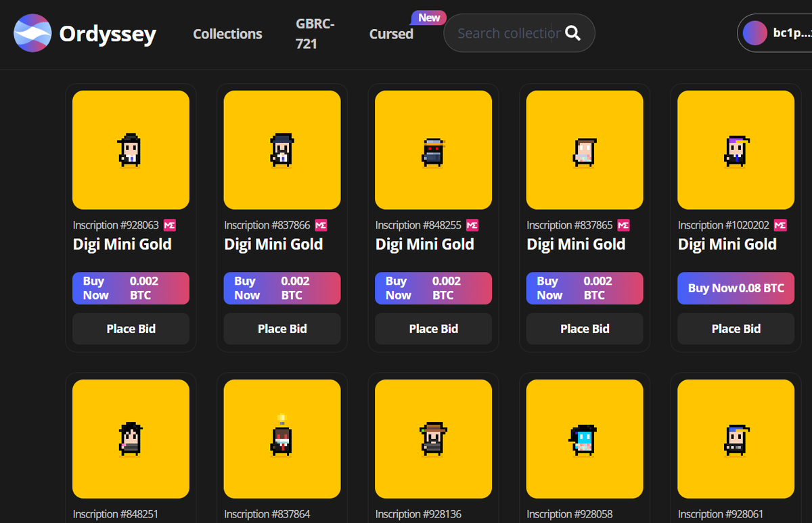Open thumbnail of Inscription #848255
Viewport: 812px width, 523px height.
click(434, 150)
